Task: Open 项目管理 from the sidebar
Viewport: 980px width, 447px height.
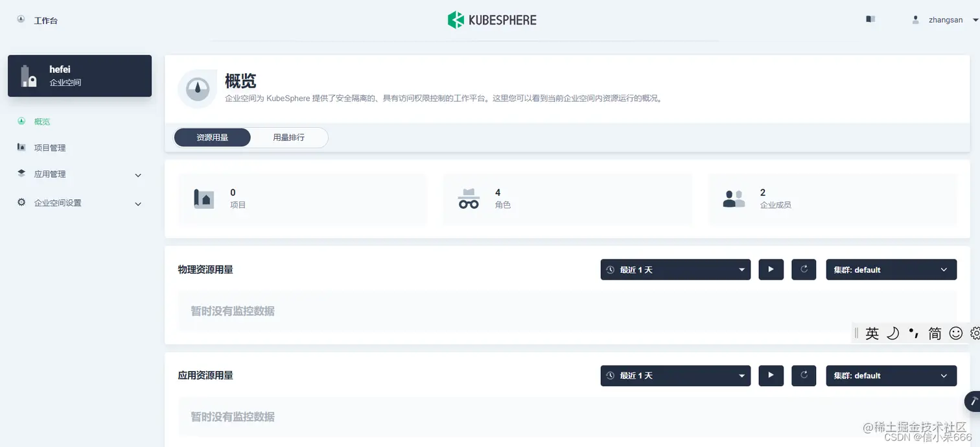Action: click(x=51, y=147)
